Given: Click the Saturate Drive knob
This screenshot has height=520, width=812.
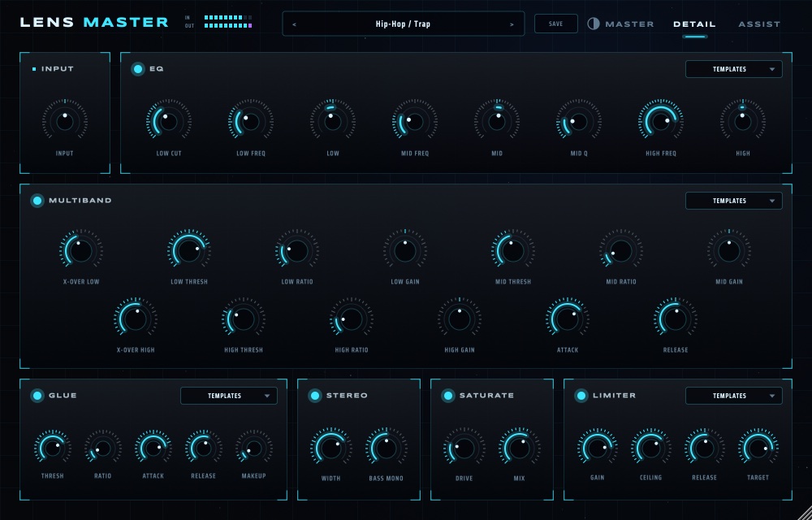Looking at the screenshot, I should coord(464,448).
